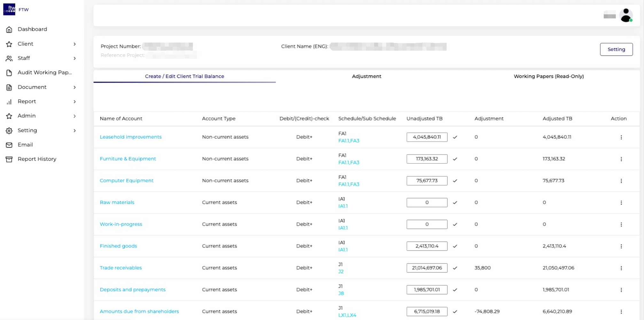644x320 pixels.
Task: Expand the Report menu chevron
Action: point(74,102)
